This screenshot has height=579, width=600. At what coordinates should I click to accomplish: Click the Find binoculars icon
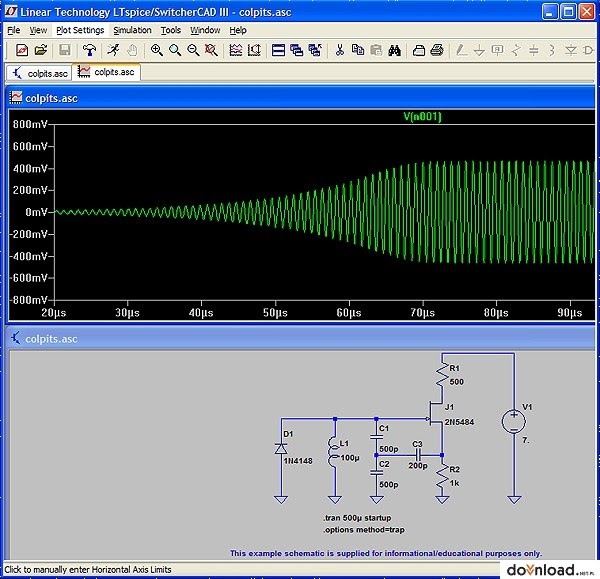click(395, 50)
